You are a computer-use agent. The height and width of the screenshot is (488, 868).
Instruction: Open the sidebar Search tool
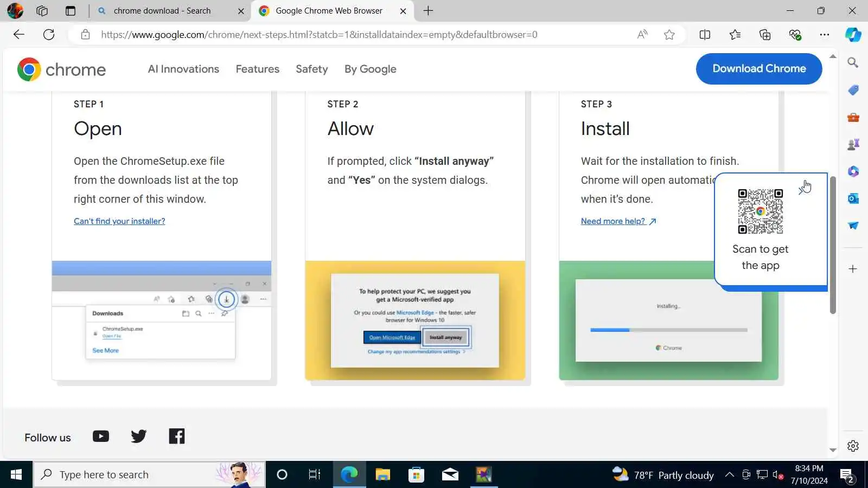853,62
